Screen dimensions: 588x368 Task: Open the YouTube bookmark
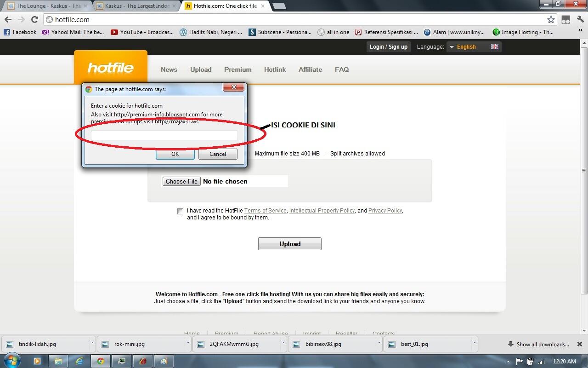point(142,32)
